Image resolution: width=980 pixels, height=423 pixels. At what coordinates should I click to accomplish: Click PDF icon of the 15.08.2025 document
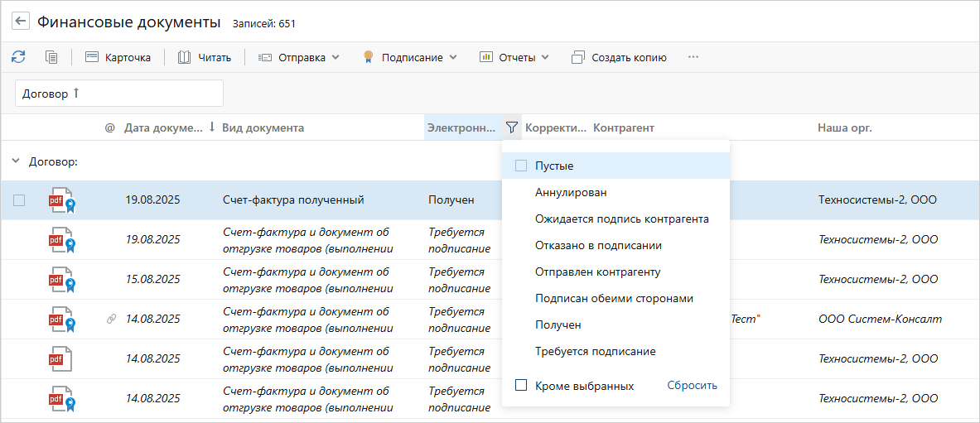point(60,279)
